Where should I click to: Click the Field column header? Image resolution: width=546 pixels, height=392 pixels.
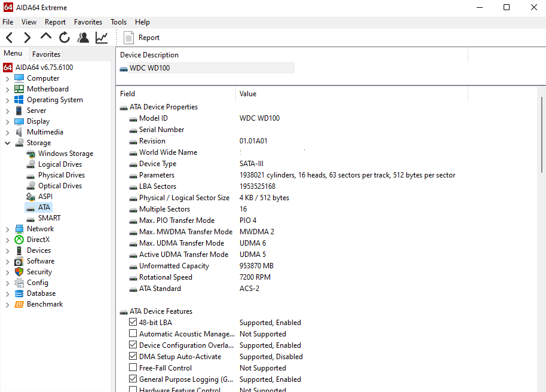(x=176, y=94)
